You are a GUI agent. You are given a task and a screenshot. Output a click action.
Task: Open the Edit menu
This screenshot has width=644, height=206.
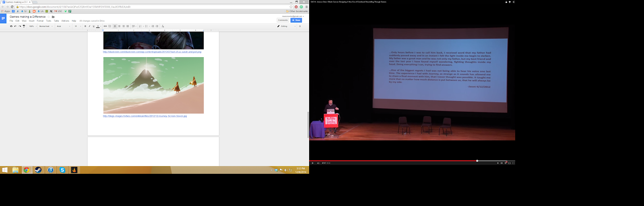[x=17, y=21]
